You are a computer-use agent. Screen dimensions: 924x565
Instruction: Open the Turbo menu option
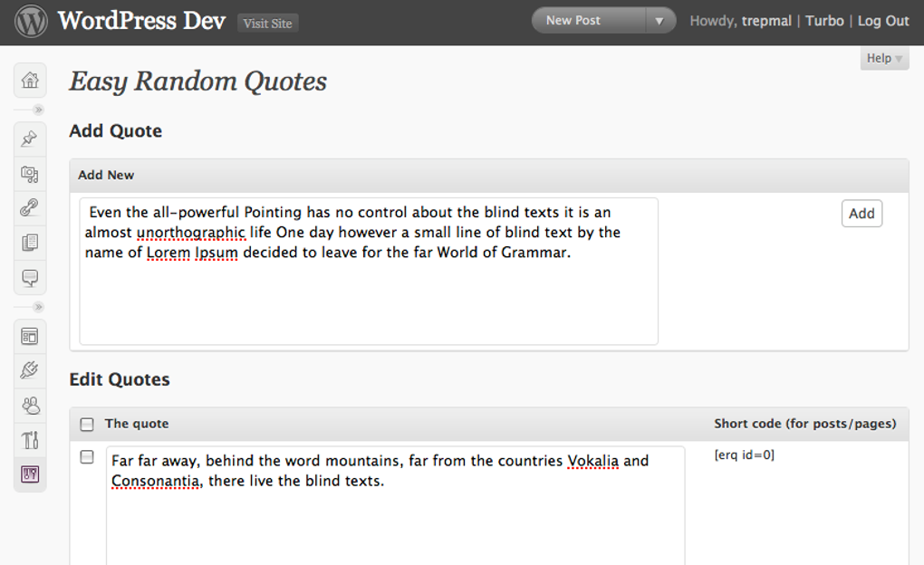pos(824,20)
